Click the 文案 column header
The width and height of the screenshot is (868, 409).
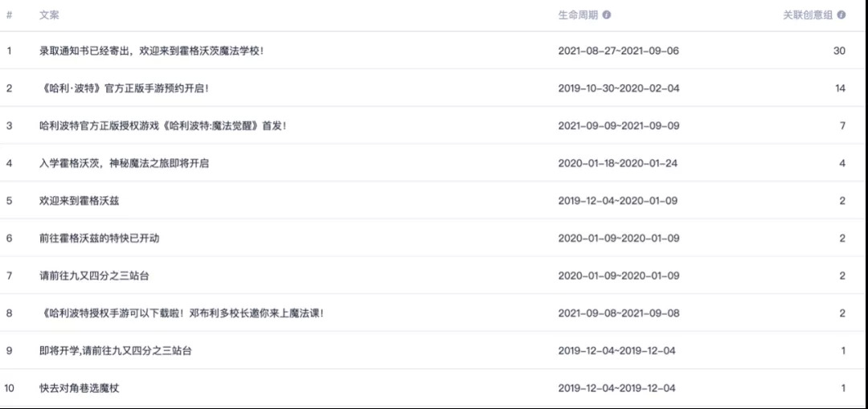[x=49, y=15]
